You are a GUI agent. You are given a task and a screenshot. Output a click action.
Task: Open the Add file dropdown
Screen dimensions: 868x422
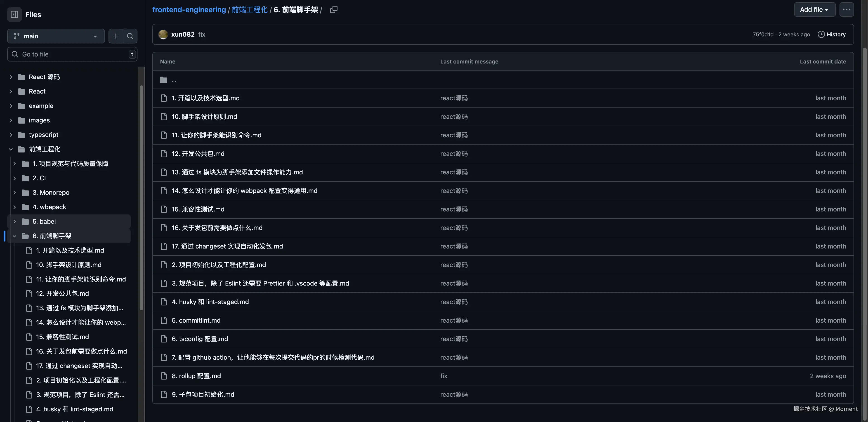click(814, 9)
